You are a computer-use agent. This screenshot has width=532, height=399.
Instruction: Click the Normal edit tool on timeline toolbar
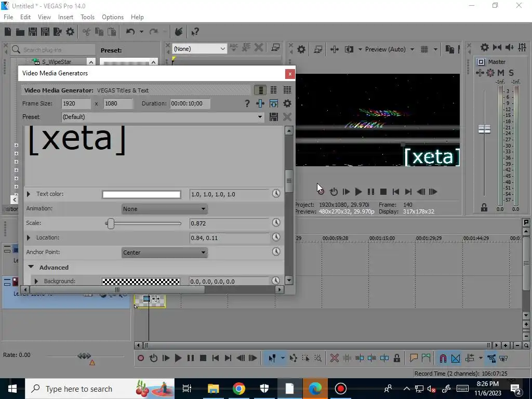pos(272,358)
